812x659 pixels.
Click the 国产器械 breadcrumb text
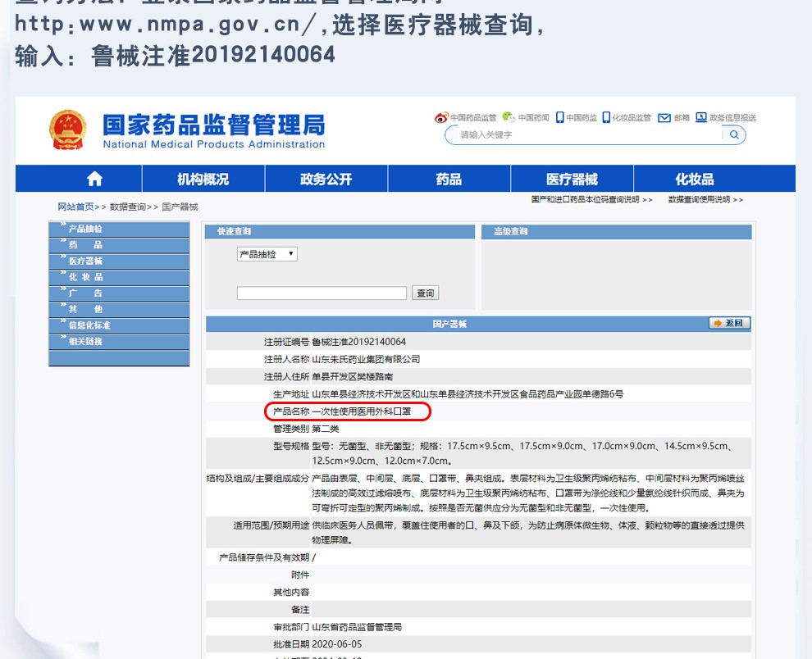pos(180,207)
